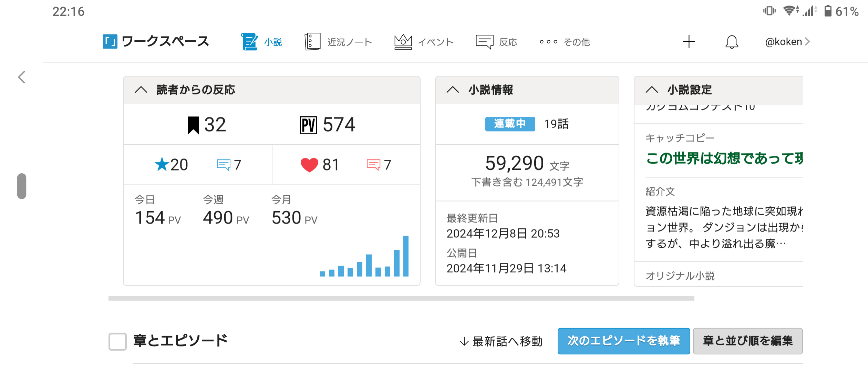868x372 pixels.
Task: Collapse the 読者からの反応 panel
Action: (x=141, y=90)
